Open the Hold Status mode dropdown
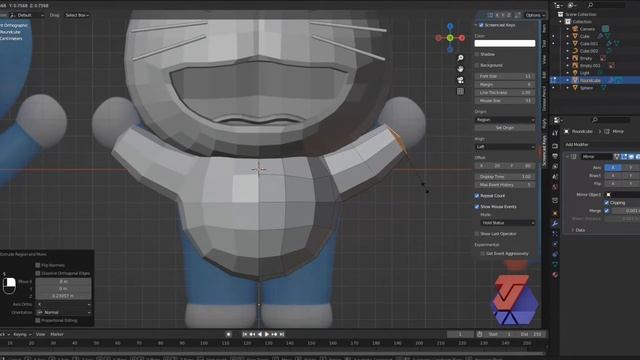Screen dimensions: 640x360 (x=508, y=223)
